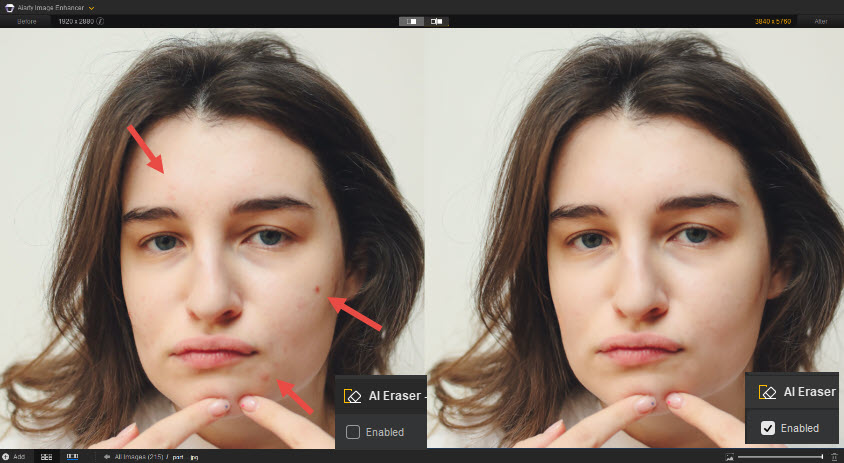Click the AI Eraser icon on the After panel
Image resolution: width=844 pixels, height=463 pixels.
pyautogui.click(x=767, y=392)
